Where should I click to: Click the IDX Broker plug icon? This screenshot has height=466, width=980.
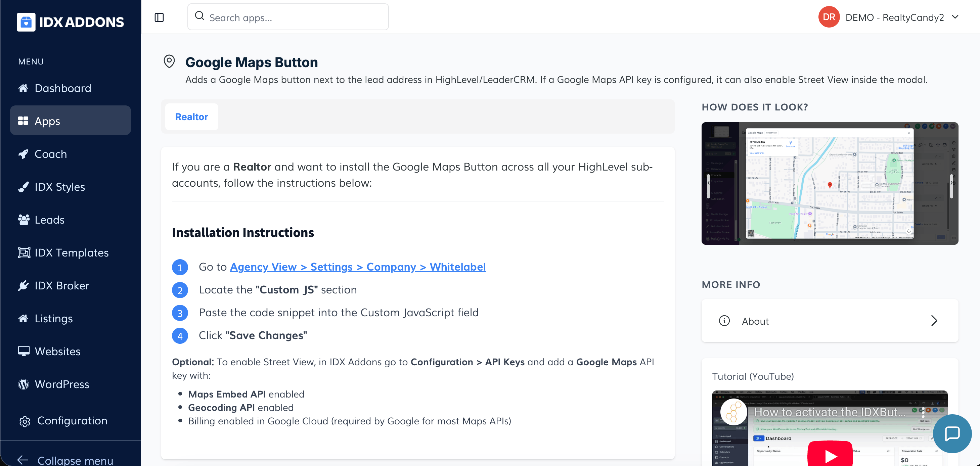click(23, 286)
